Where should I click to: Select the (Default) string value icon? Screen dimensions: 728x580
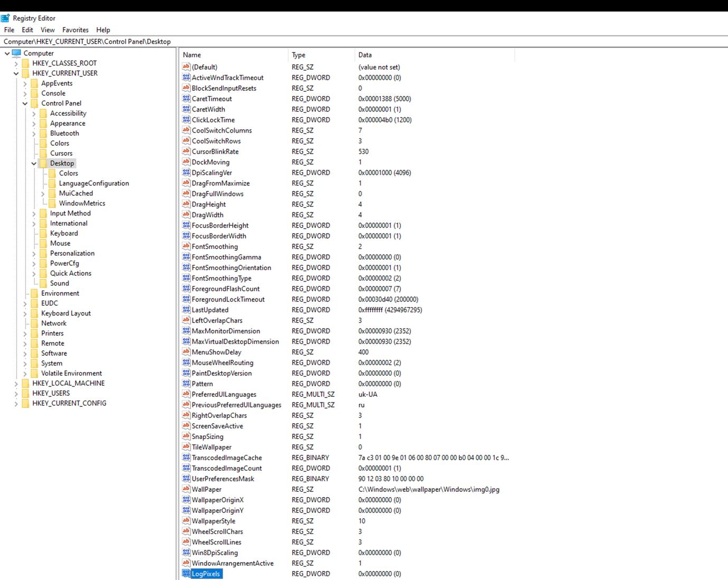tap(186, 67)
